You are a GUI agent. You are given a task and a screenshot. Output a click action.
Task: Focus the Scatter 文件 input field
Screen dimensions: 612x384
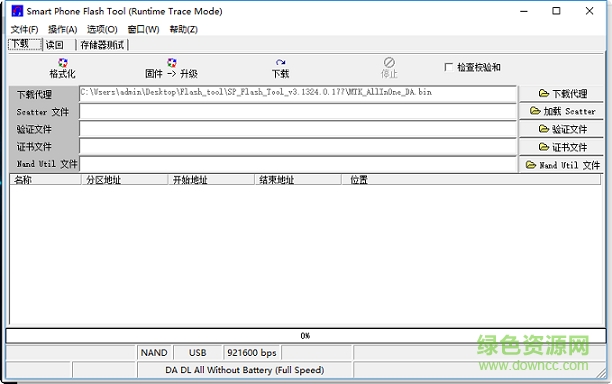[298, 112]
